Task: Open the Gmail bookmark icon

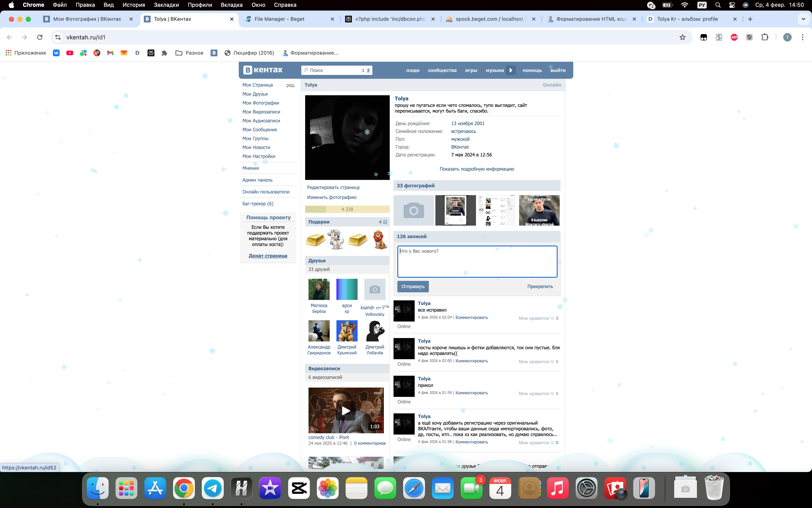Action: [x=110, y=53]
